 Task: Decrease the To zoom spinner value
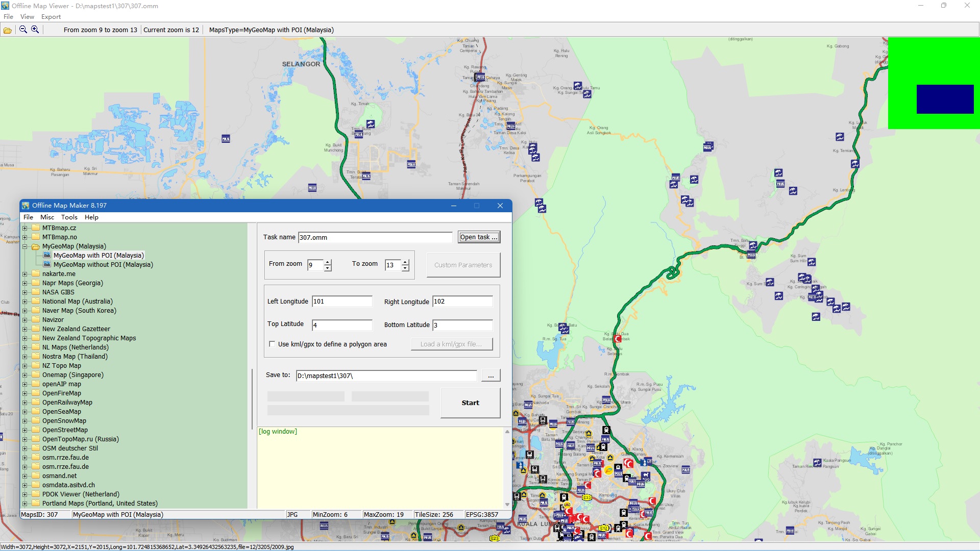405,268
